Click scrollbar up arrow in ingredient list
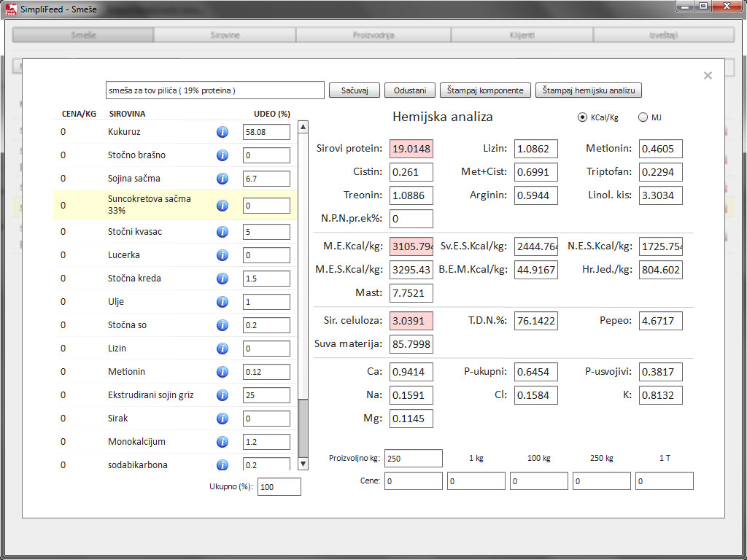The image size is (747, 560). click(303, 127)
